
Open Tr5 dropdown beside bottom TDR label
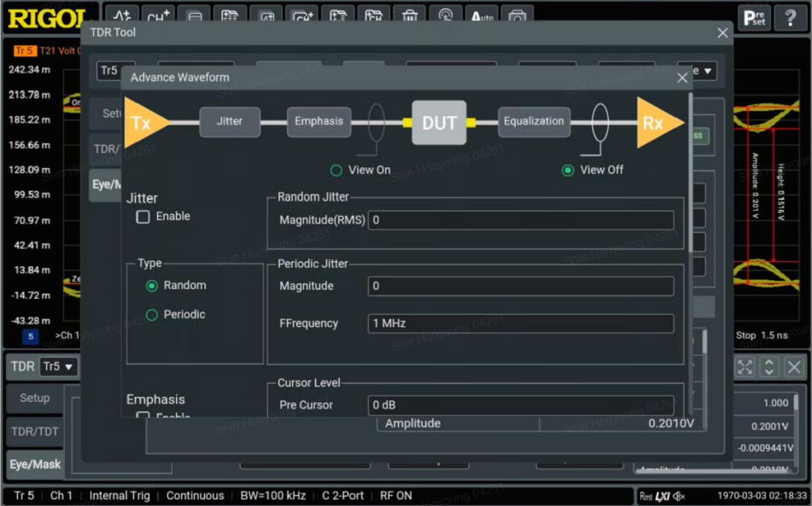click(59, 367)
